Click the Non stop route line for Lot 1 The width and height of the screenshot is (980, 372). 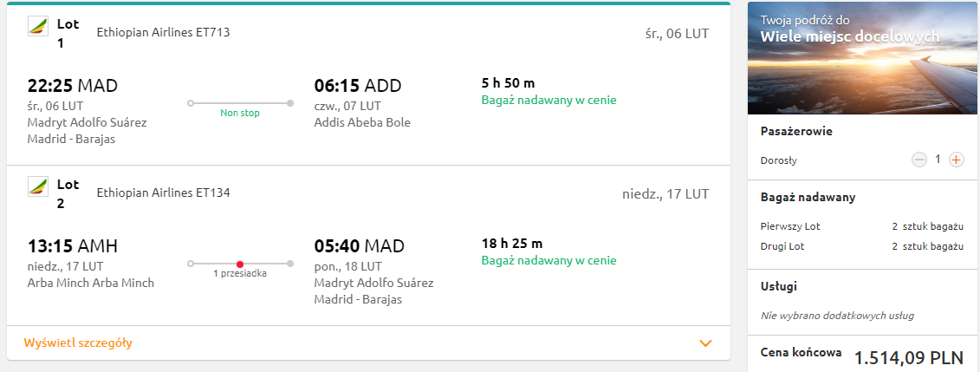tap(240, 103)
